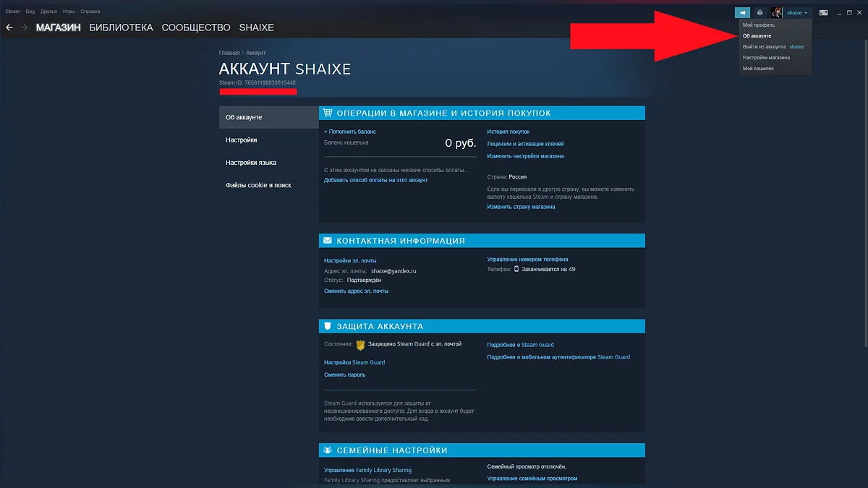Click Сменить адрес эл. почты link
Screen dimensions: 868x488
356,291
